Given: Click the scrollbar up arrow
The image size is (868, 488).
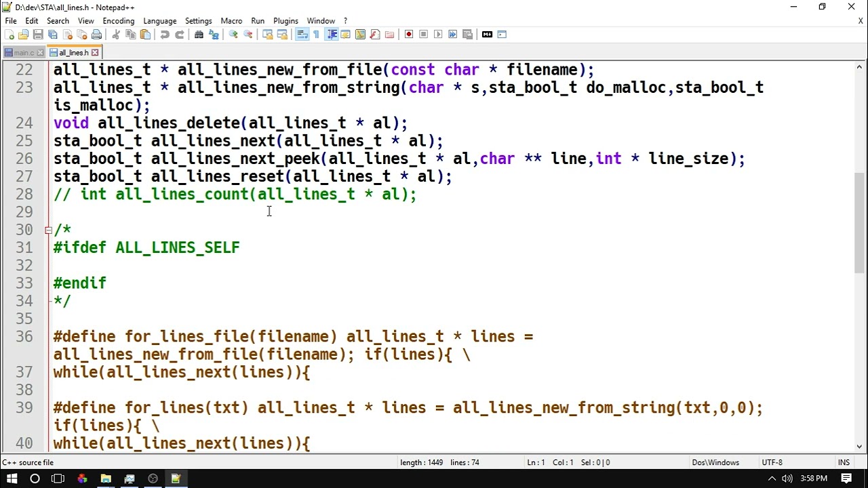Looking at the screenshot, I should (860, 67).
